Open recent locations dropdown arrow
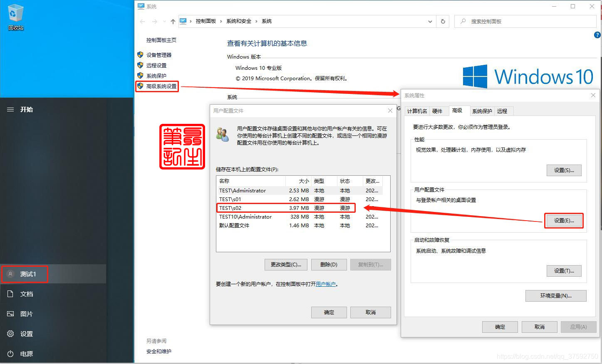602x364 pixels. pos(164,21)
